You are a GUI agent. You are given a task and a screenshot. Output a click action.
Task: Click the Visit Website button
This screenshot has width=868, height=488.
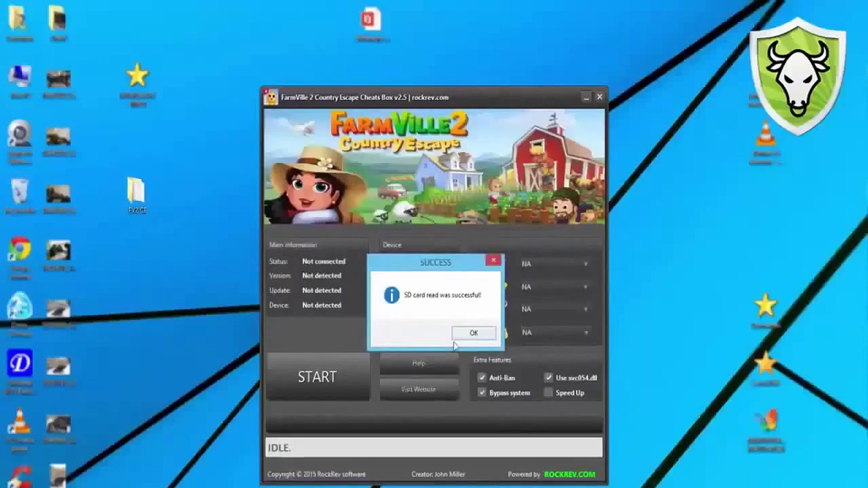click(419, 389)
